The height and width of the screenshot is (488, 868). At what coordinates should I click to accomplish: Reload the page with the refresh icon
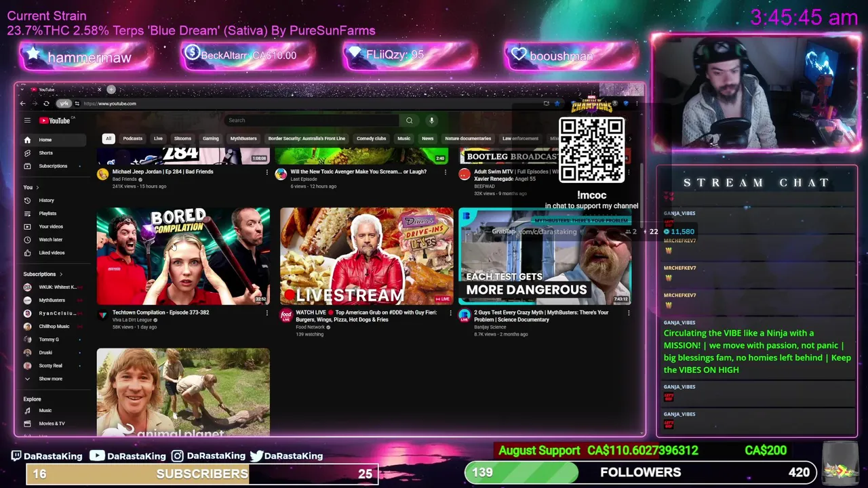[x=46, y=104]
